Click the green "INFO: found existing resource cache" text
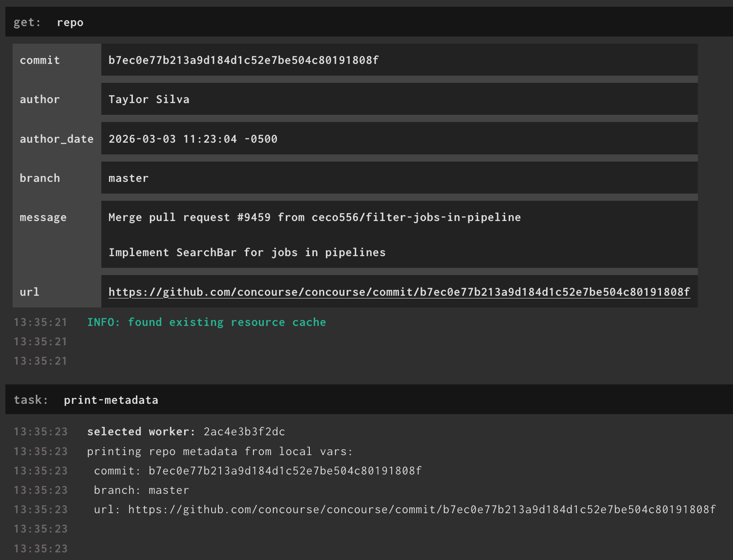 point(206,322)
